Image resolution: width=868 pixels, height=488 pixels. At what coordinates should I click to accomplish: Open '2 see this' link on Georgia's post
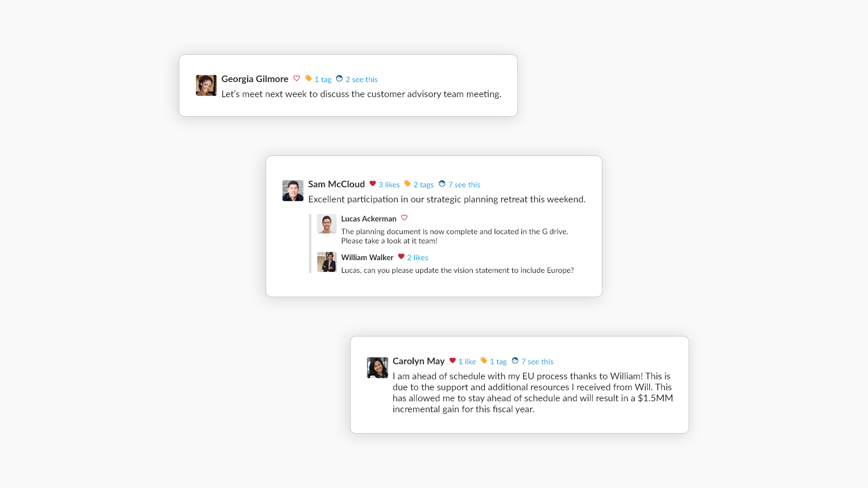click(362, 80)
